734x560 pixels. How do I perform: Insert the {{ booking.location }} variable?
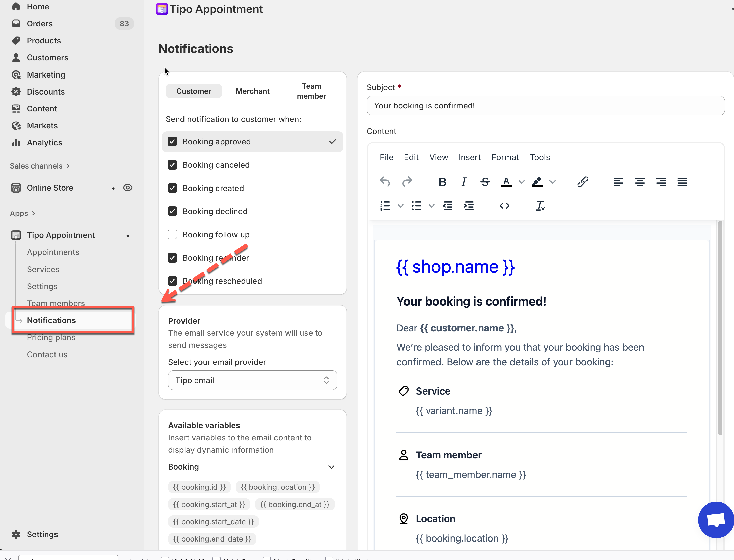(277, 487)
